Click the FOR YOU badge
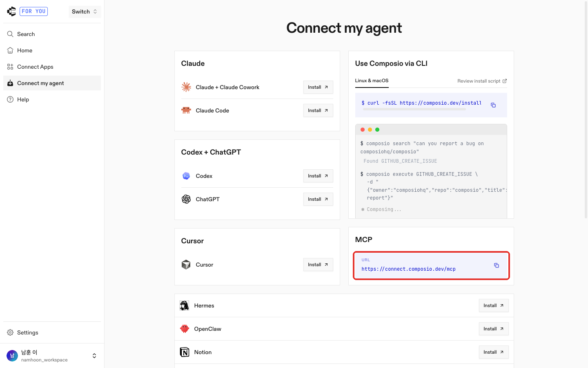 tap(33, 11)
